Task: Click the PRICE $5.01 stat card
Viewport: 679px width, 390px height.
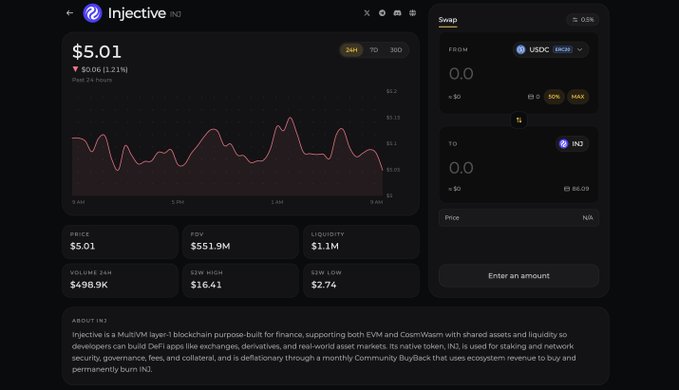Action: (x=120, y=242)
